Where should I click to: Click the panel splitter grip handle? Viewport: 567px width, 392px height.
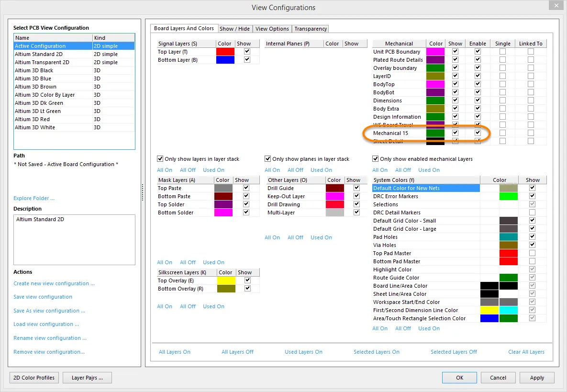[x=143, y=192]
